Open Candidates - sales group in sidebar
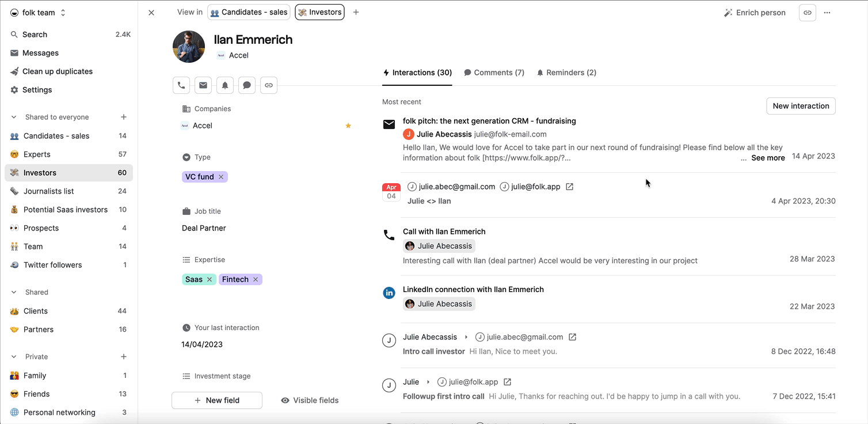The image size is (868, 424). [69, 136]
